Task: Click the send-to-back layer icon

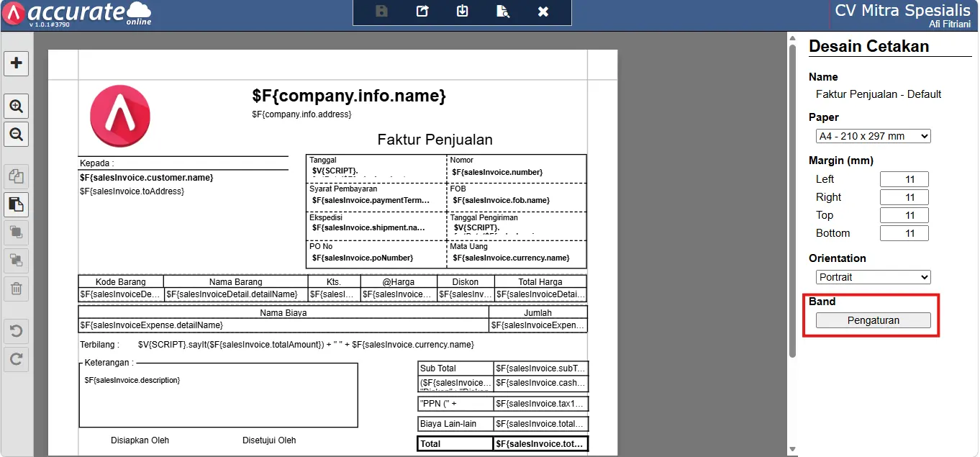Action: coord(17,260)
